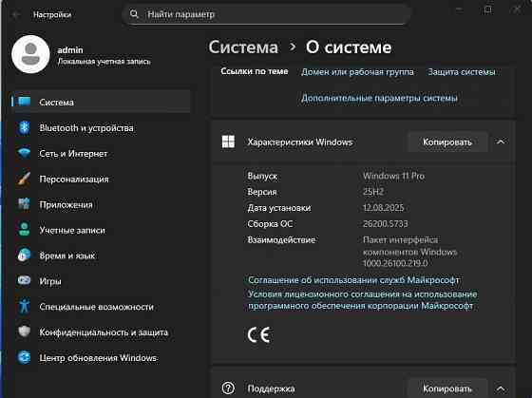This screenshot has width=532, height=398.
Task: Click the Дата установки label
Action: click(x=279, y=208)
